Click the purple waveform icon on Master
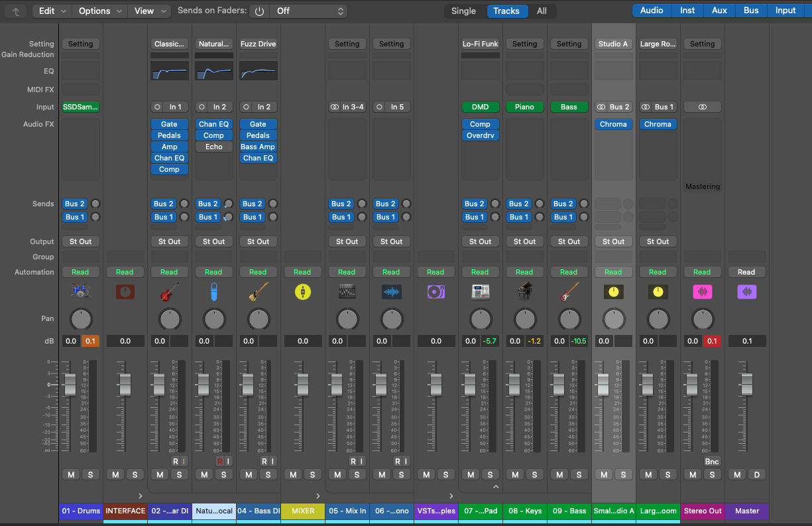This screenshot has width=812, height=526. [x=746, y=291]
